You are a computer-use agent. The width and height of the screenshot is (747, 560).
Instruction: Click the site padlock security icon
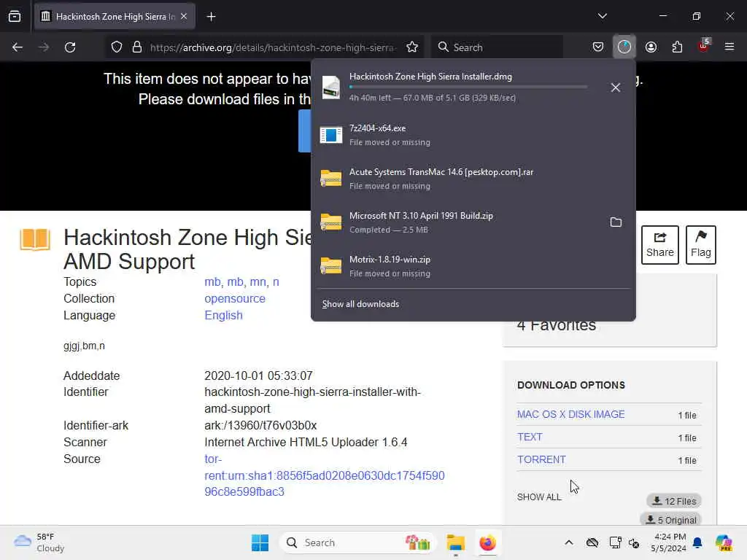click(x=137, y=47)
